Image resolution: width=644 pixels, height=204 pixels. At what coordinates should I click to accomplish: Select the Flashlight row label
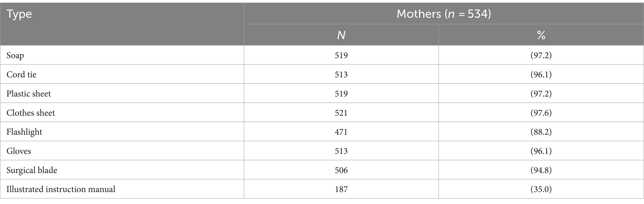click(x=24, y=132)
